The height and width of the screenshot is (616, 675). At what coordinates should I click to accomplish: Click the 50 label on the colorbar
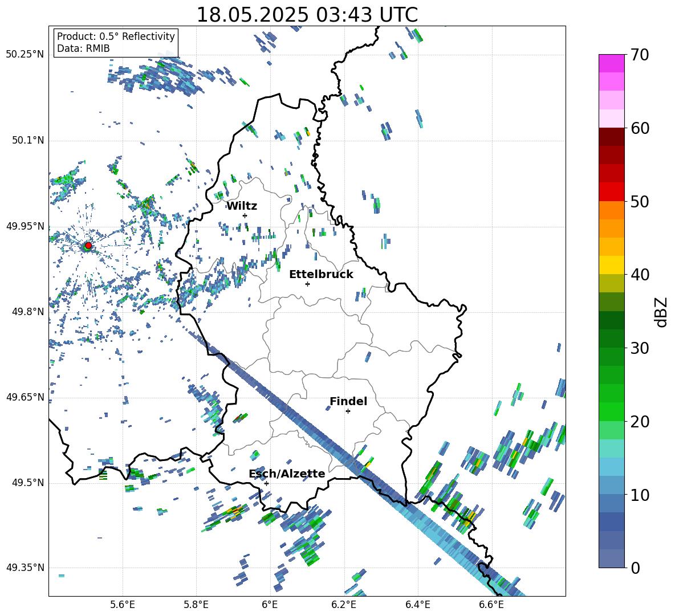639,201
